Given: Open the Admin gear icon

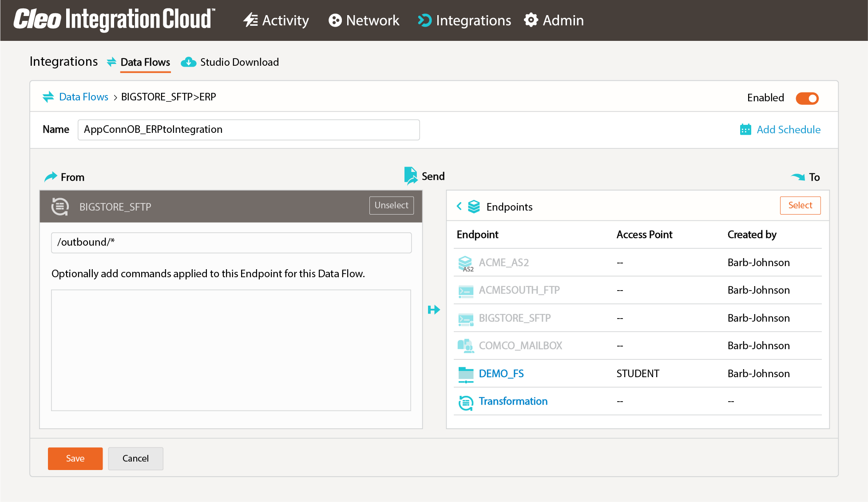Looking at the screenshot, I should (531, 20).
